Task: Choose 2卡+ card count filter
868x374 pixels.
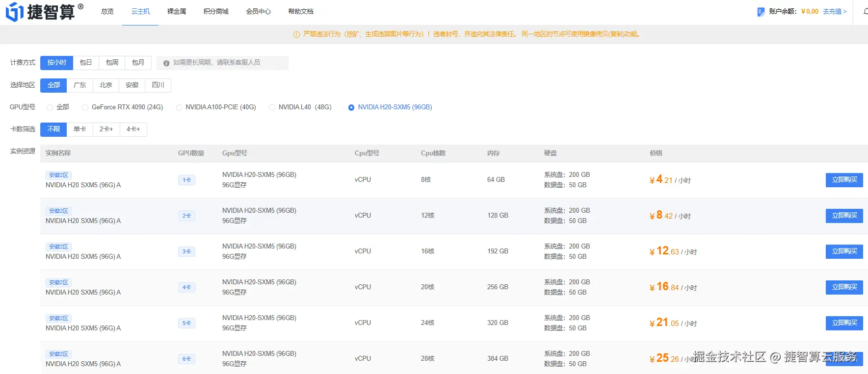Action: (x=106, y=129)
